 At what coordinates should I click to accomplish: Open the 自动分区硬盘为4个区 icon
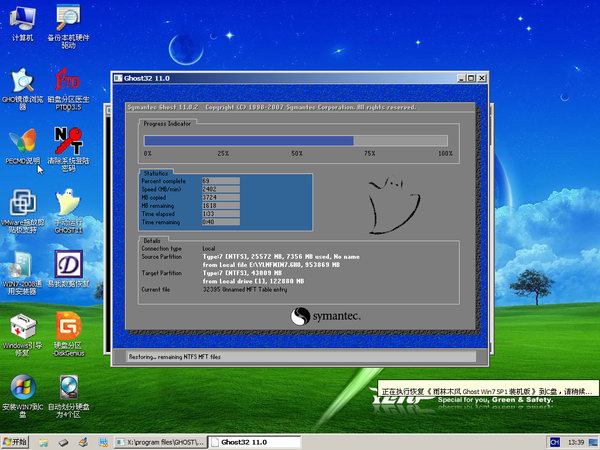[x=68, y=388]
